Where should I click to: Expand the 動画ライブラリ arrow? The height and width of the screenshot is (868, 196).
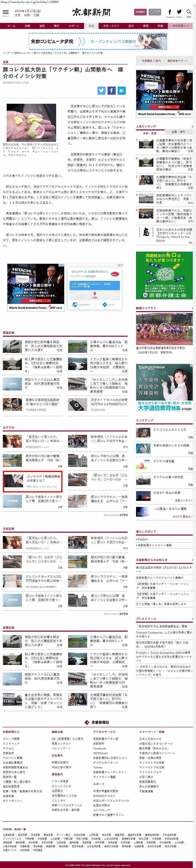[192, 308]
